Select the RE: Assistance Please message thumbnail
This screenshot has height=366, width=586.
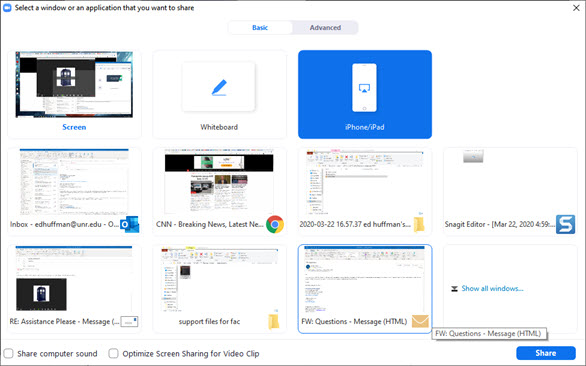pos(74,279)
